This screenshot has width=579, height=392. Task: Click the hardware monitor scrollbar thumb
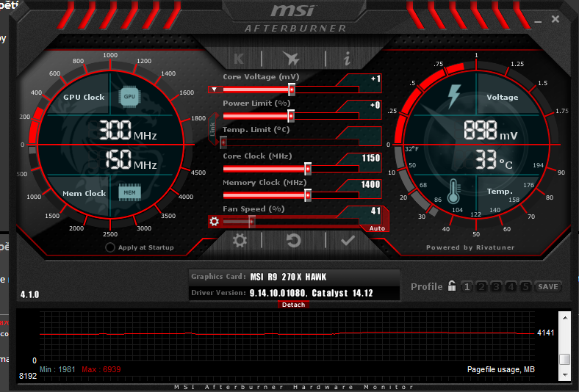(565, 359)
